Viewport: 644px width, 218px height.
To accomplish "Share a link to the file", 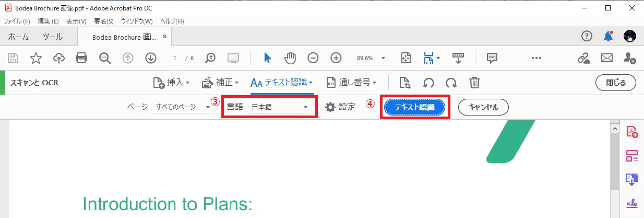I will 583,58.
